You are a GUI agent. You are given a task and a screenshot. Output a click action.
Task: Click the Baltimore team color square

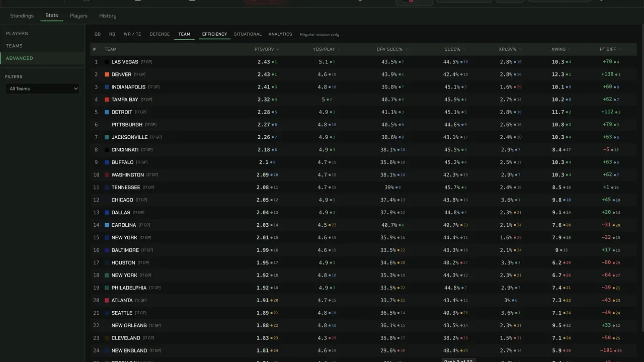coord(107,250)
